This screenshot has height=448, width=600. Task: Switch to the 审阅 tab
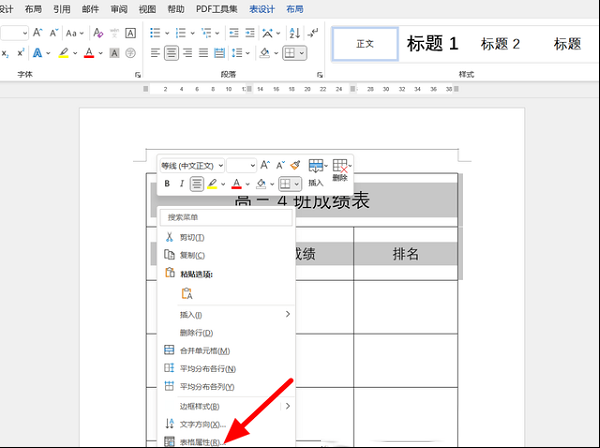[x=119, y=9]
